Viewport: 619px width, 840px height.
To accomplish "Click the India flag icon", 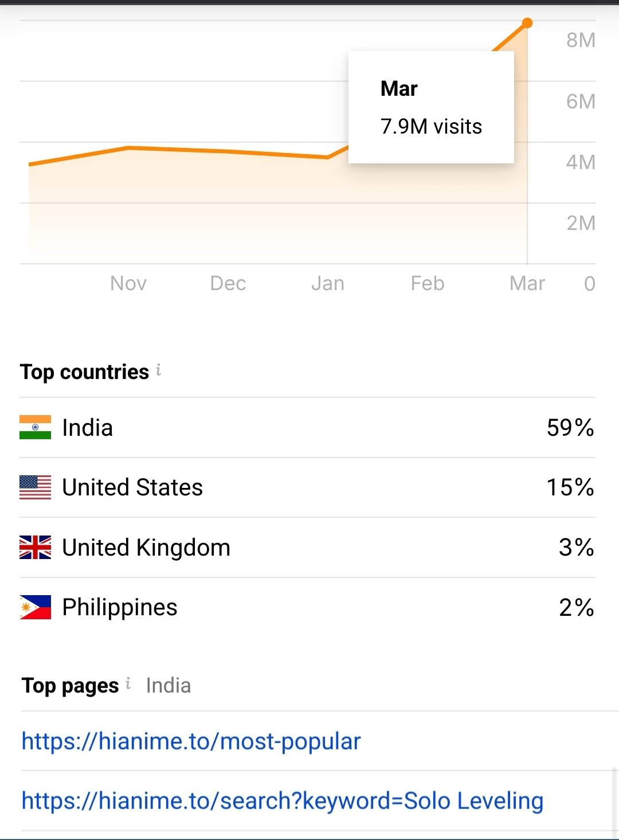I will (35, 428).
